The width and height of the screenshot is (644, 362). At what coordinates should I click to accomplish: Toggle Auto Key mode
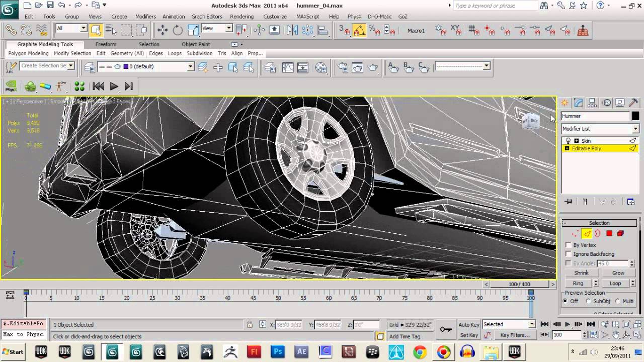coord(469,325)
